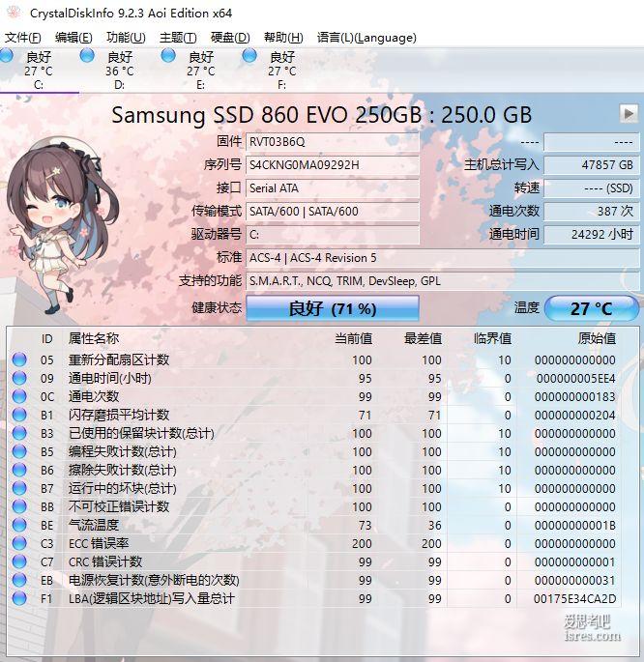644x662 pixels.
Task: Open the 硬盘(D) menu
Action: [x=230, y=38]
